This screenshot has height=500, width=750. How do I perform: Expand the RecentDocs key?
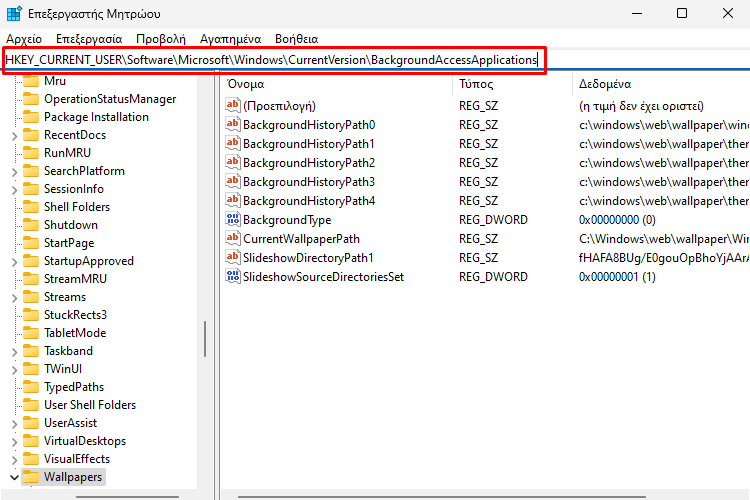(14, 136)
